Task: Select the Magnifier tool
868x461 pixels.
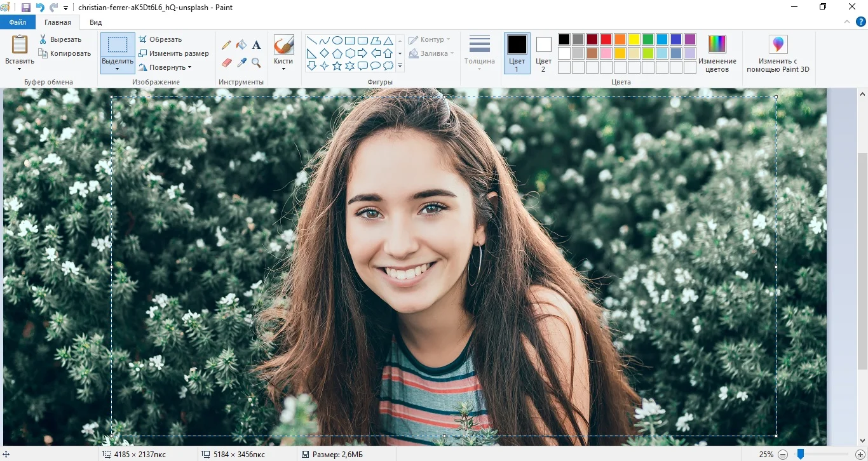Action: [257, 62]
